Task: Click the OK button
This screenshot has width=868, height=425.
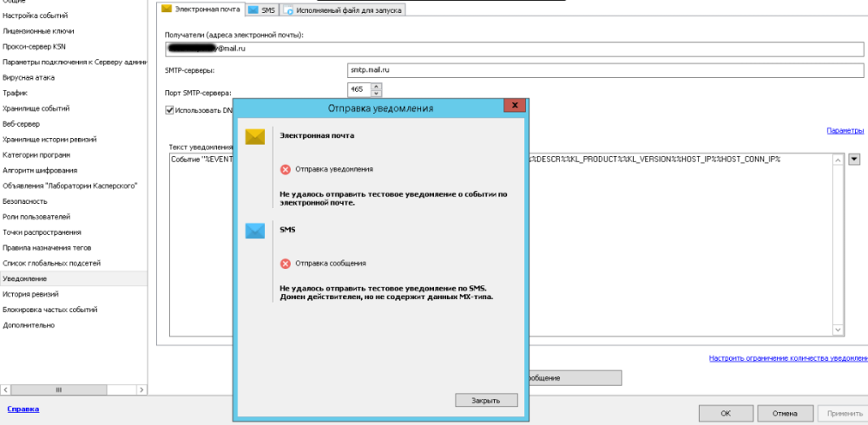Action: pos(726,413)
